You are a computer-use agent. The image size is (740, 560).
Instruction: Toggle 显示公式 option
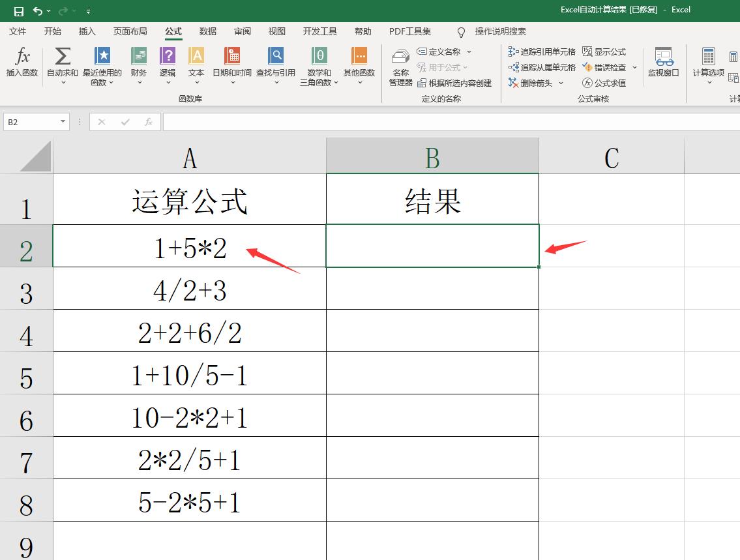[604, 52]
